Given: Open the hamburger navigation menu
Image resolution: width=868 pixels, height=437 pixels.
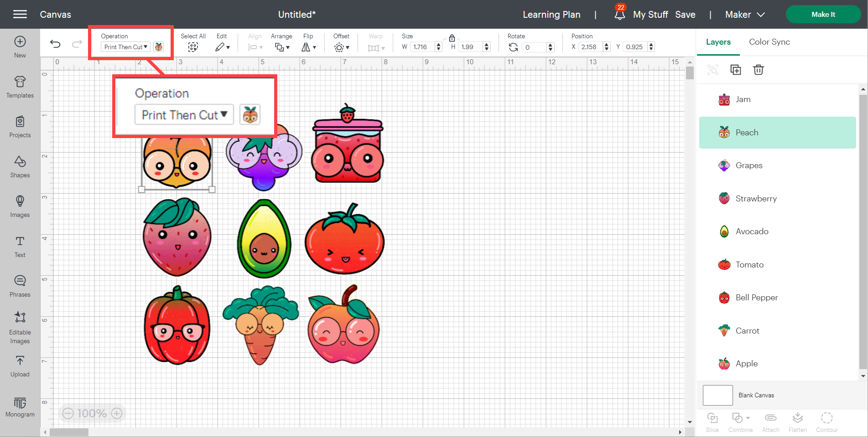Looking at the screenshot, I should tap(20, 14).
